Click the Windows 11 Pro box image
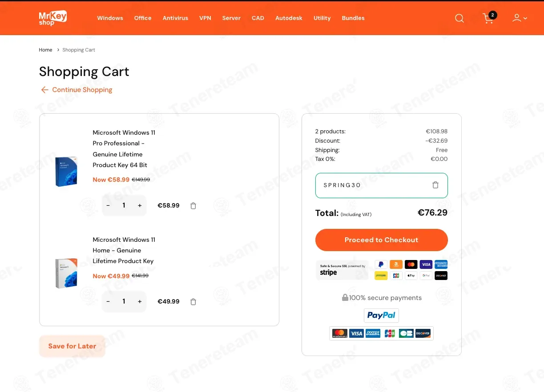The height and width of the screenshot is (392, 544). 66,171
